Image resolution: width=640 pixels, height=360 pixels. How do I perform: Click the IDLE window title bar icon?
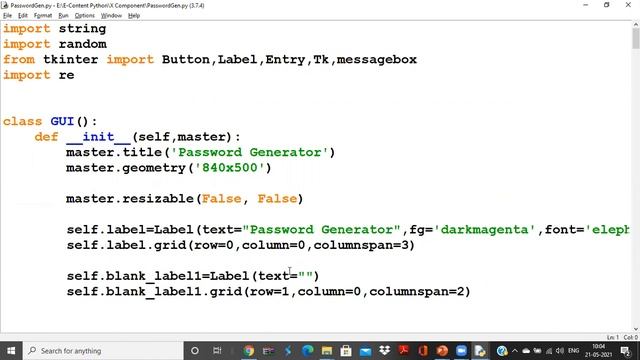[5, 5]
